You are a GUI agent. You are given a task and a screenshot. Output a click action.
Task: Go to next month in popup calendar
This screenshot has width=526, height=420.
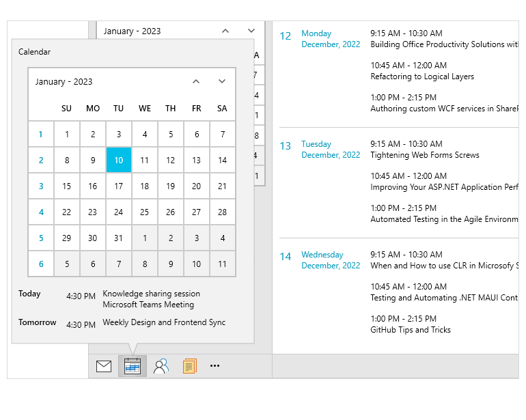(x=222, y=81)
